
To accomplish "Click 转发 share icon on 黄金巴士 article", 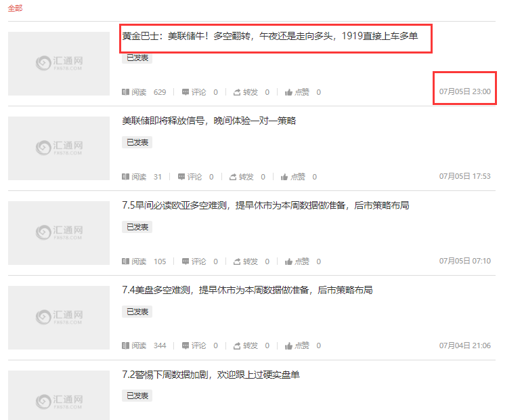I will click(x=237, y=92).
